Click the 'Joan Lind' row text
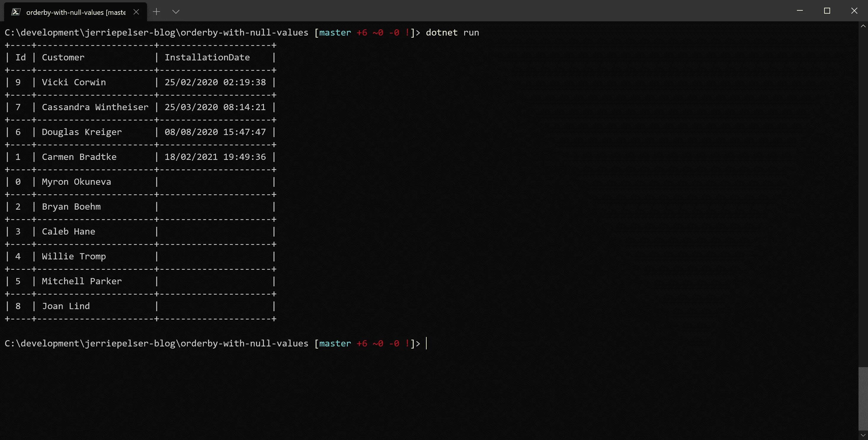This screenshot has height=440, width=868. [66, 306]
